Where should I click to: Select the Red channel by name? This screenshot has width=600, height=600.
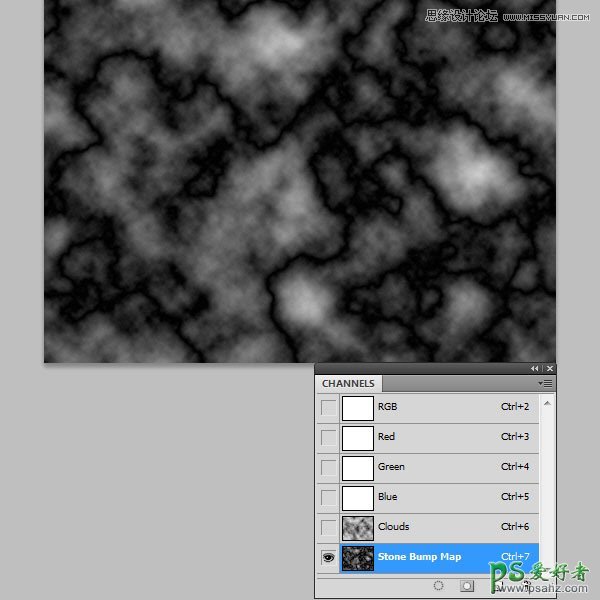pyautogui.click(x=386, y=437)
